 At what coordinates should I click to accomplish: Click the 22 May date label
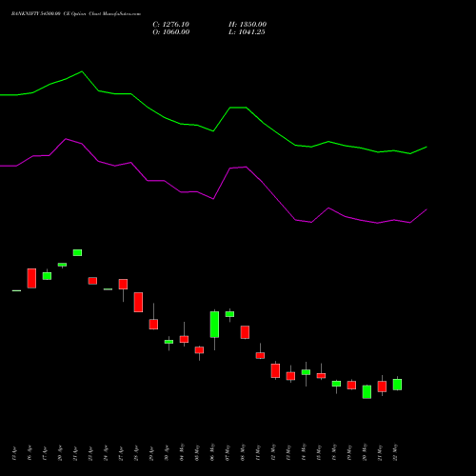(395, 452)
